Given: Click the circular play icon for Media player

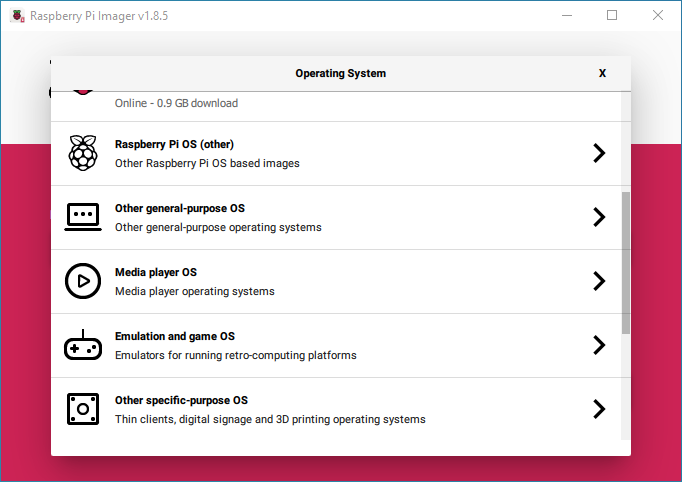Looking at the screenshot, I should [x=83, y=281].
